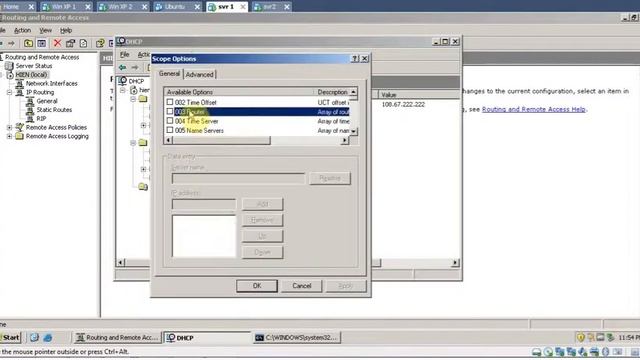
Task: Click the Show Desktop quick launch icon
Action: (x=34, y=338)
